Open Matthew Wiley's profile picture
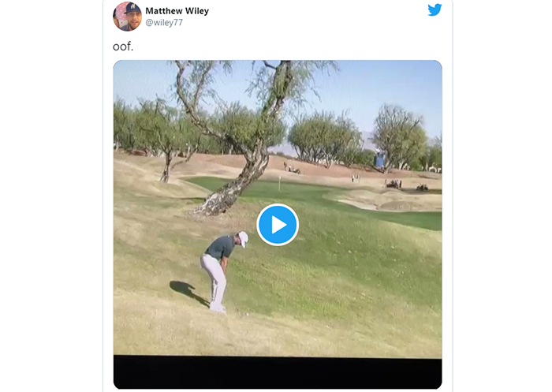Screen dimensions: 552x392 (127, 17)
